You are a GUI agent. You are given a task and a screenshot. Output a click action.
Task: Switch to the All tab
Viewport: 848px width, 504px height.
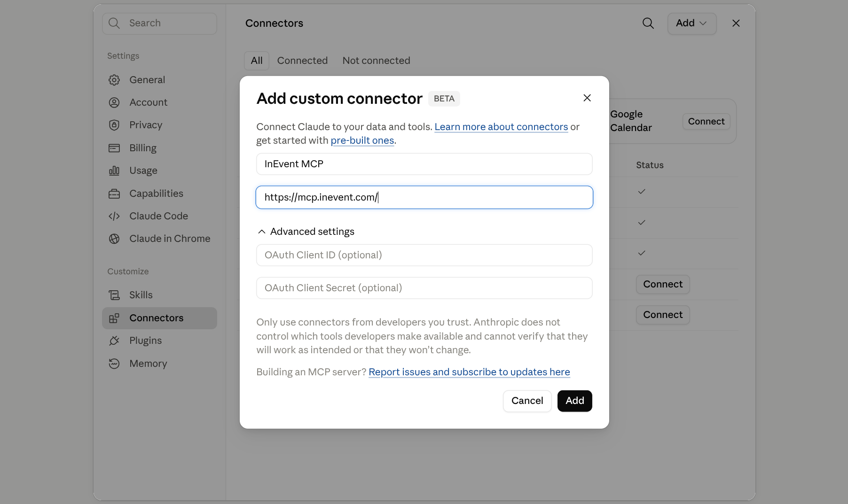[257, 61]
